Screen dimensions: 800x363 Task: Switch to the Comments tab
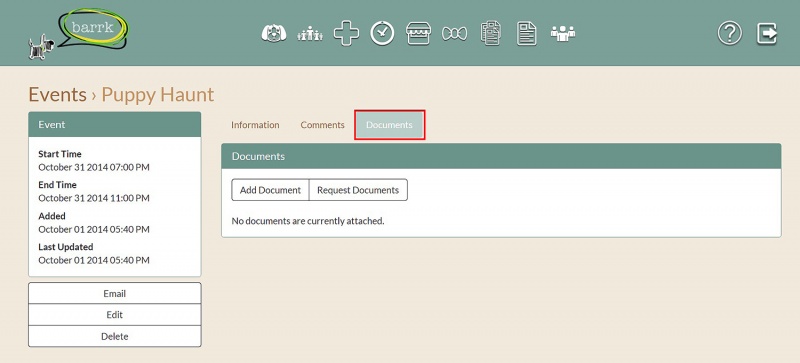tap(322, 125)
